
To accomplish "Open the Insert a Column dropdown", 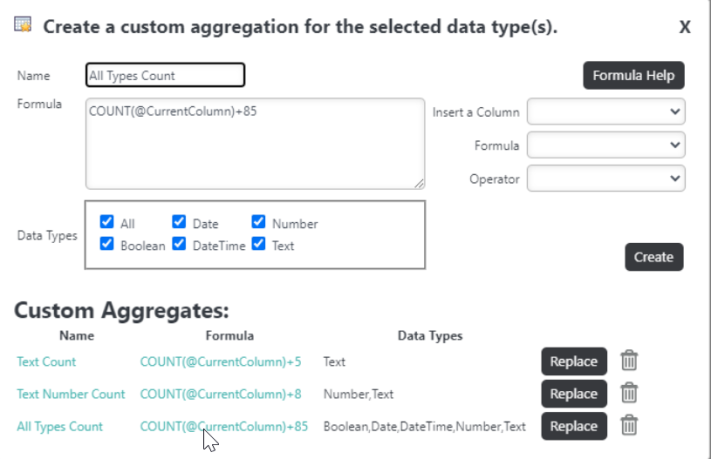I will point(606,112).
